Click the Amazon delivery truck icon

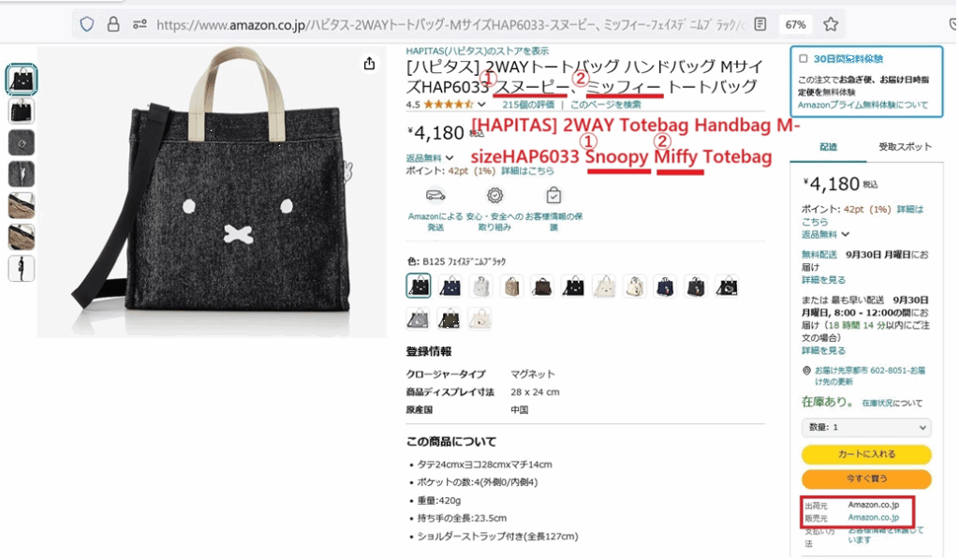[x=435, y=196]
